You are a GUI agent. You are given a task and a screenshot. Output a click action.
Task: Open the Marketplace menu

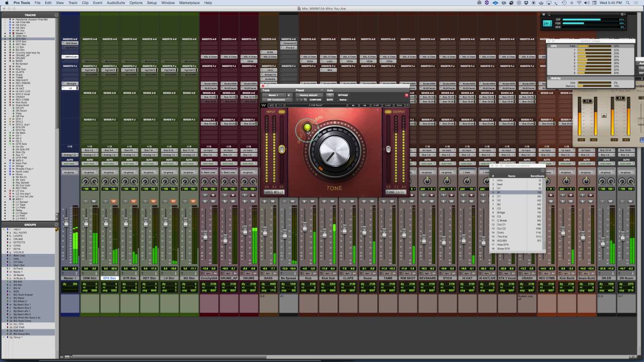[x=189, y=3]
